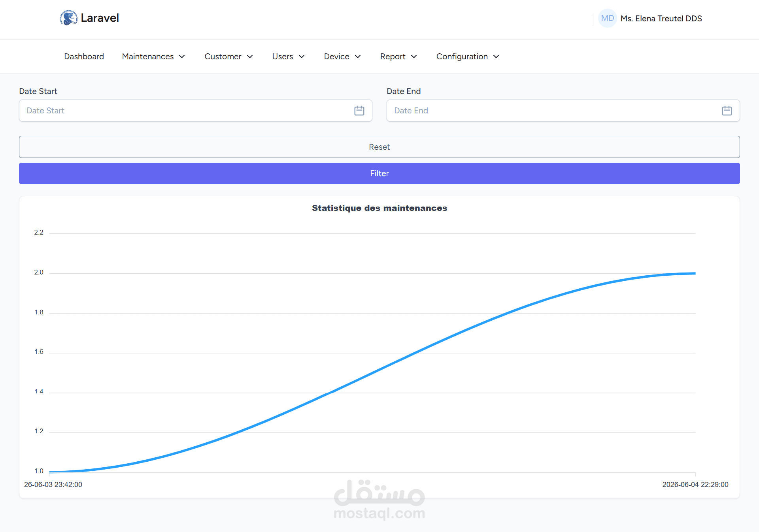Screen dimensions: 759x532
Task: Expand the Configuration menu
Action: click(468, 56)
